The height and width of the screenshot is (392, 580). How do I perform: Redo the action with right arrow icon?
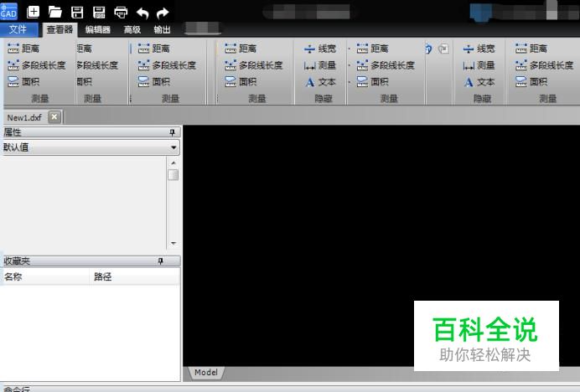(x=163, y=13)
